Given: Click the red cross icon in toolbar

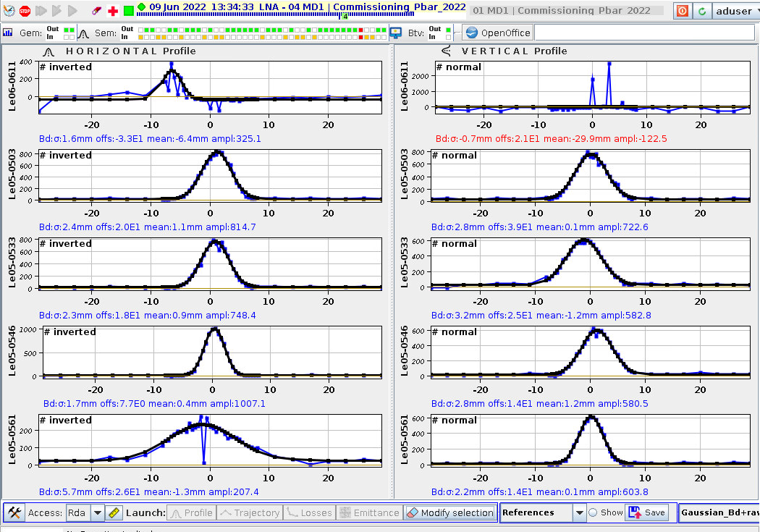Looking at the screenshot, I should coord(113,11).
